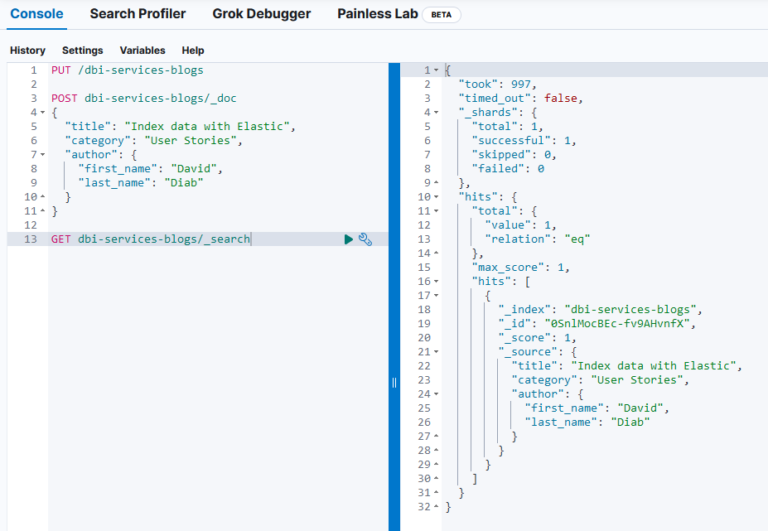The image size is (768, 531).
Task: Open the Painless Lab tab
Action: (377, 14)
